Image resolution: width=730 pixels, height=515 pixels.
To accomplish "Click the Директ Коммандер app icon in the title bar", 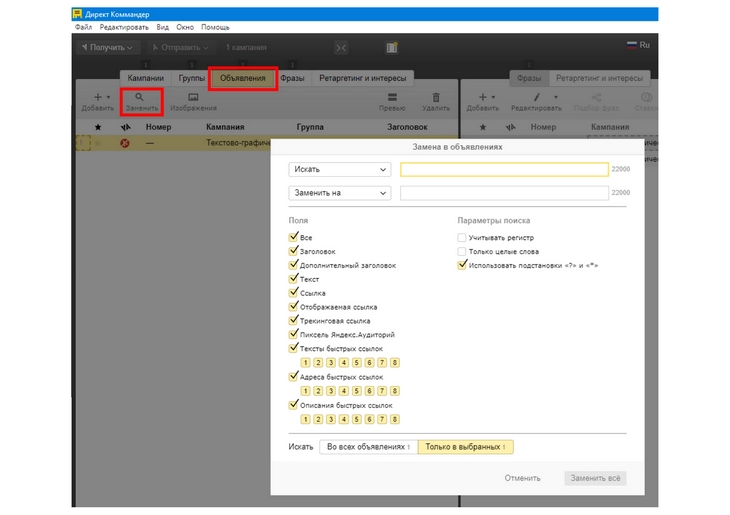I will click(x=77, y=14).
